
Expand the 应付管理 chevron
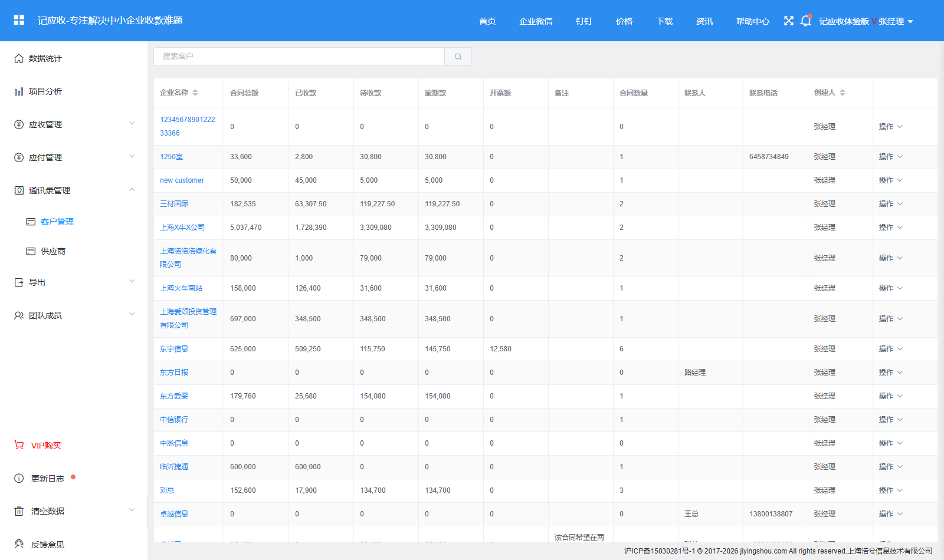point(132,156)
